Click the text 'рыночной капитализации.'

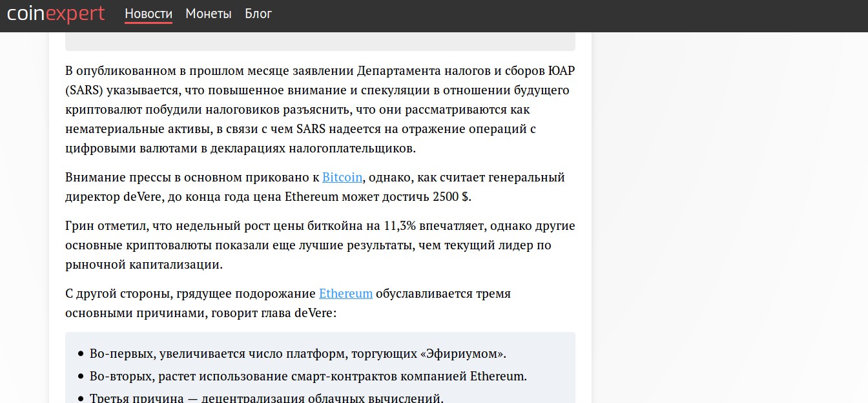click(144, 265)
